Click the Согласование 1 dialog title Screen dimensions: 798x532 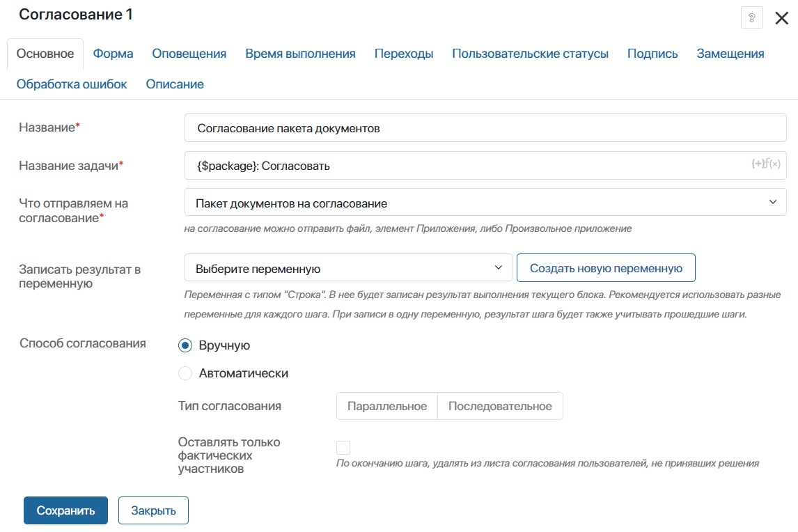coord(76,15)
